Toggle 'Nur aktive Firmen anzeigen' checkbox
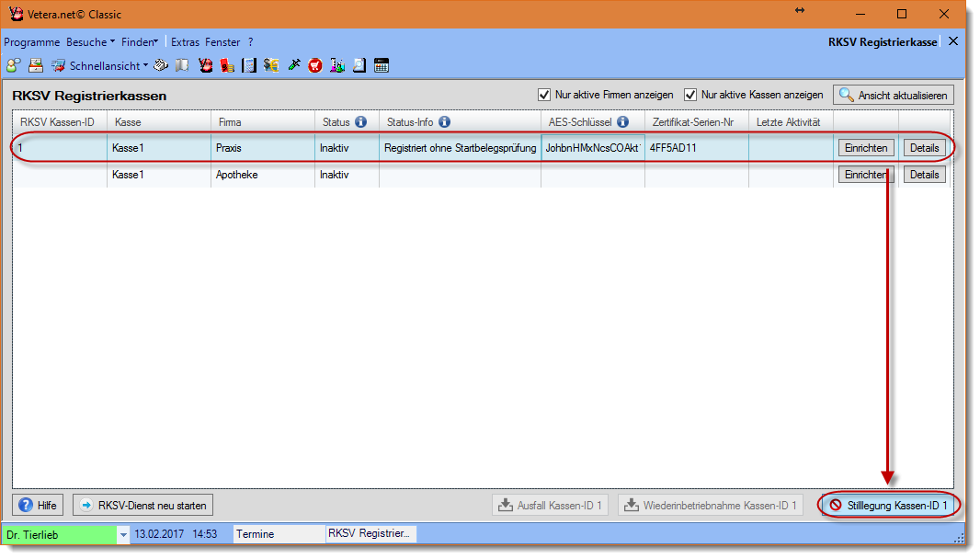980x559 pixels. tap(544, 95)
